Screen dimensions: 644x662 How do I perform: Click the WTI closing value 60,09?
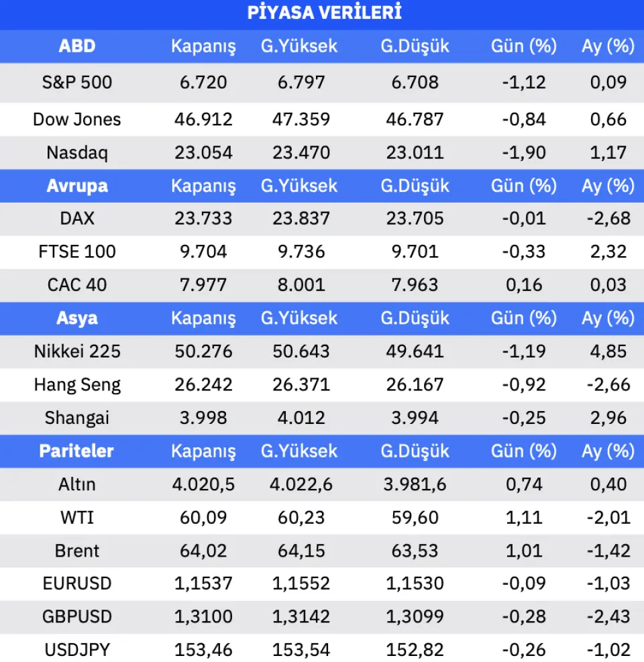point(203,517)
